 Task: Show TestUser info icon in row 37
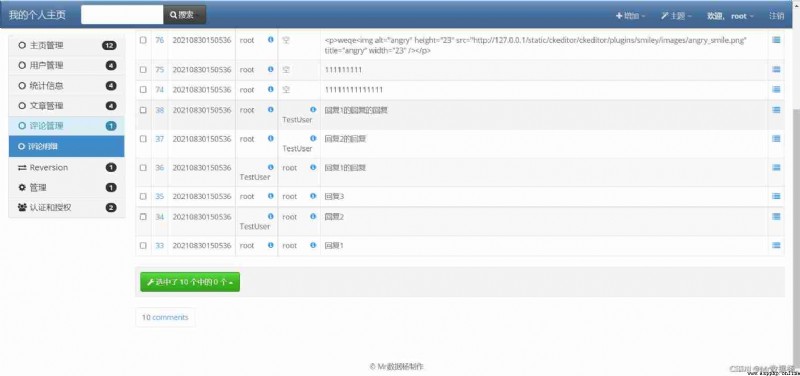point(313,138)
